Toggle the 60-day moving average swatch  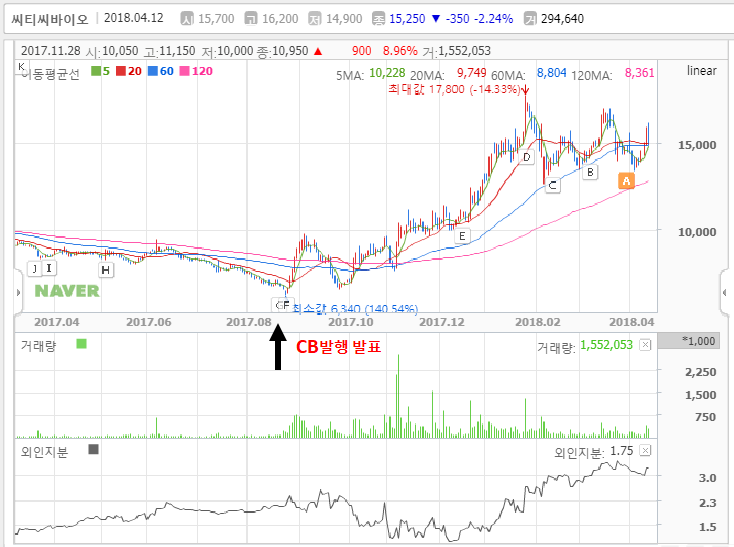pos(153,71)
